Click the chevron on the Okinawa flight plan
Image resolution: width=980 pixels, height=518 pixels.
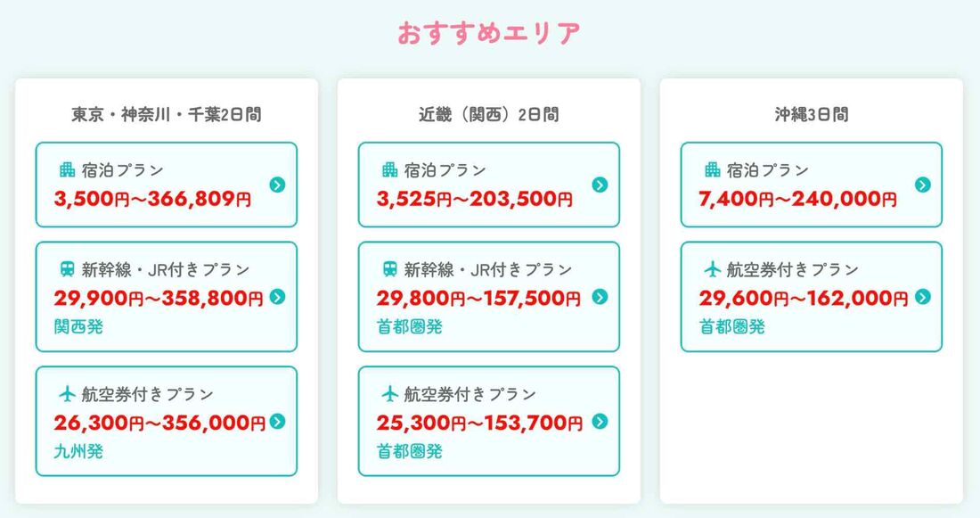pos(922,297)
